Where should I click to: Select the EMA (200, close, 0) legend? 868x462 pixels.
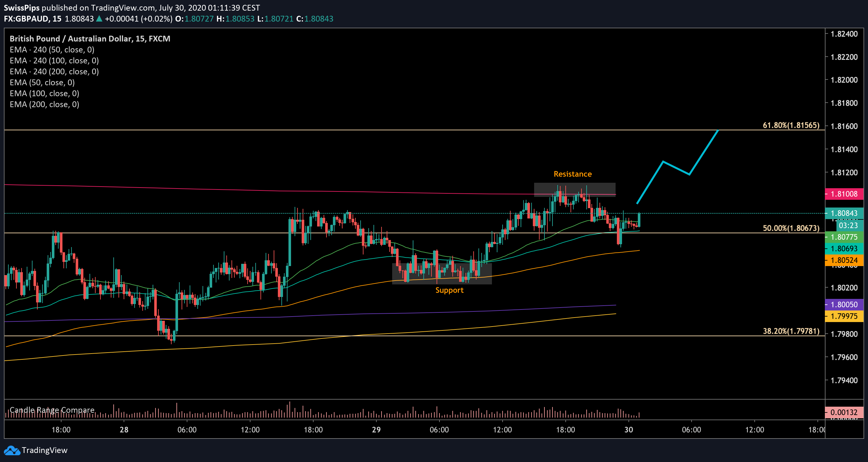(44, 104)
